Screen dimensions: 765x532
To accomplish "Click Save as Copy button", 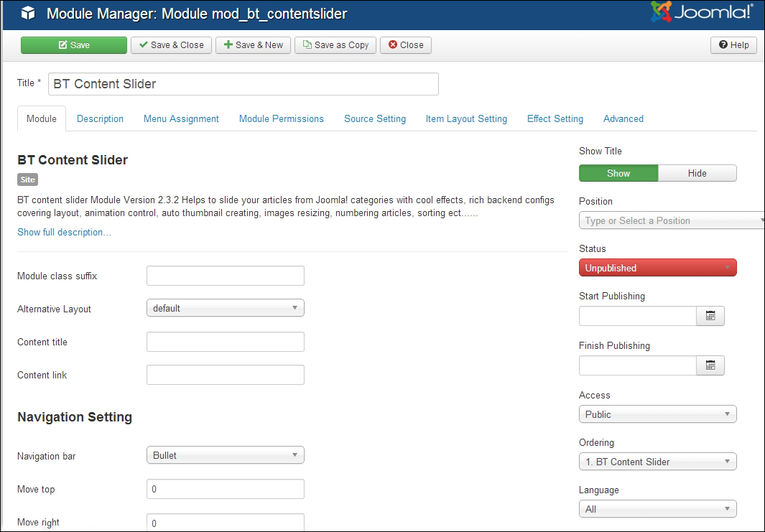I will click(x=335, y=45).
